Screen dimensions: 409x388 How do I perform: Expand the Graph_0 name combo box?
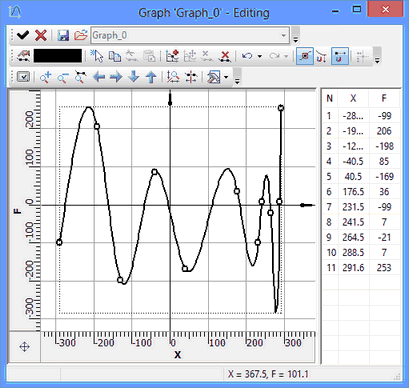coord(284,35)
